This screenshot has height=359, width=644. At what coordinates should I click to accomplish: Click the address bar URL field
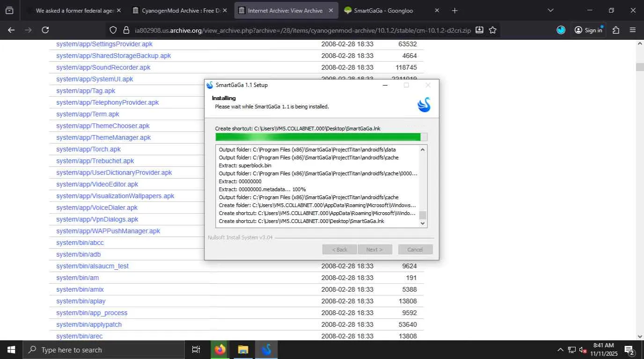[x=302, y=30]
